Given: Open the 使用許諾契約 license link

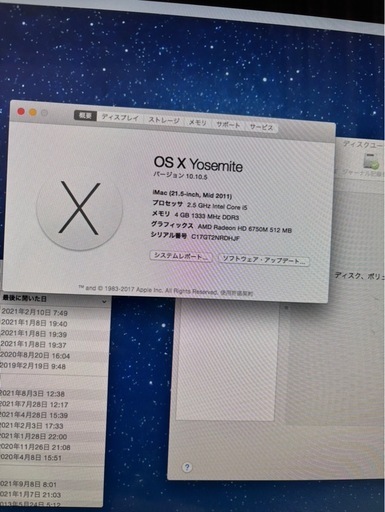Looking at the screenshot, I should click(236, 293).
